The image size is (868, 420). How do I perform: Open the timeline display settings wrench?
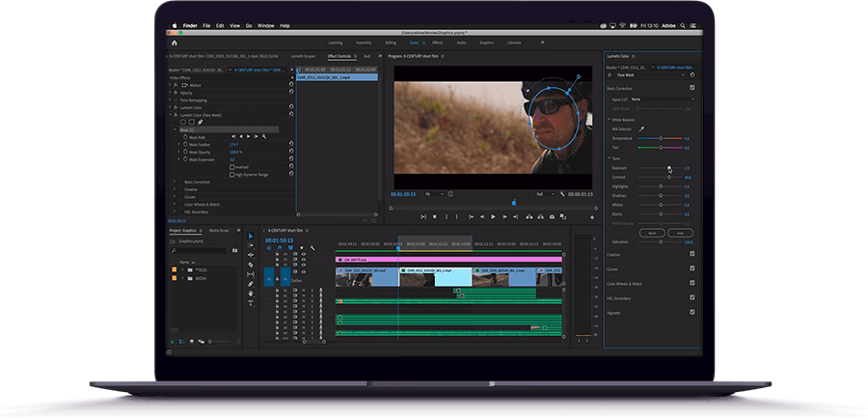pyautogui.click(x=312, y=248)
